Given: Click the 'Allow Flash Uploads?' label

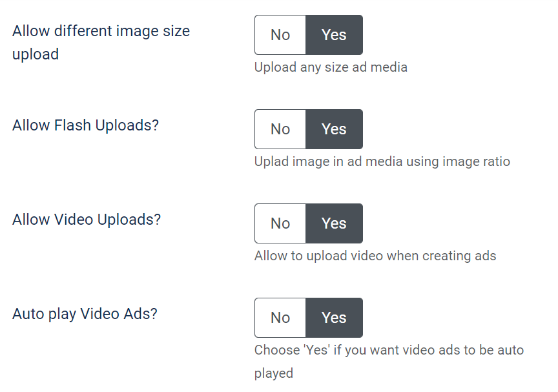Looking at the screenshot, I should (x=85, y=125).
